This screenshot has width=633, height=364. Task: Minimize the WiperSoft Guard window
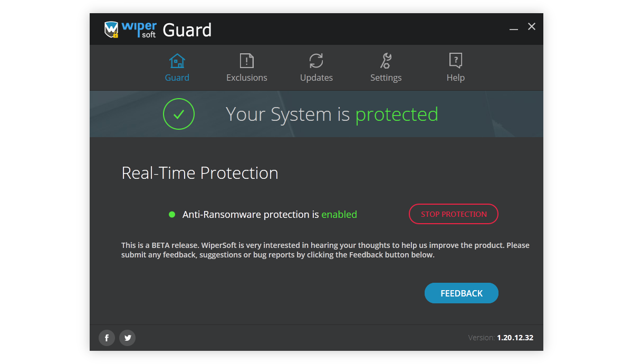click(x=514, y=27)
